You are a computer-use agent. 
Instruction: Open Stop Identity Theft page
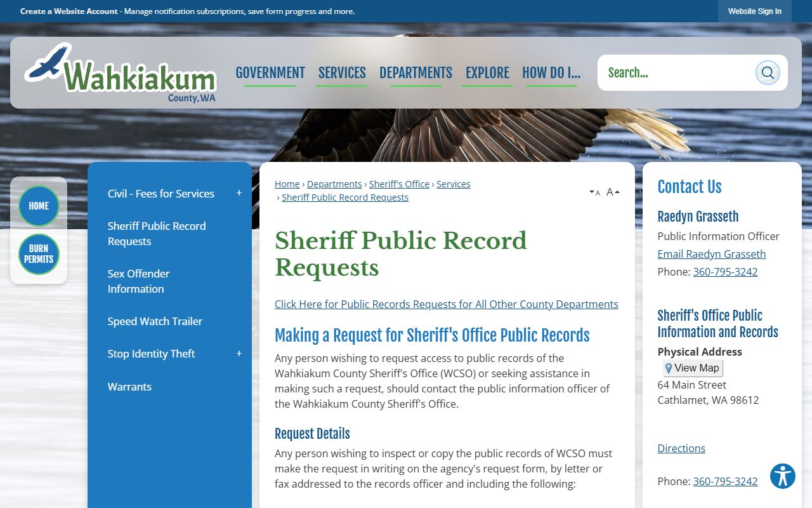(151, 354)
